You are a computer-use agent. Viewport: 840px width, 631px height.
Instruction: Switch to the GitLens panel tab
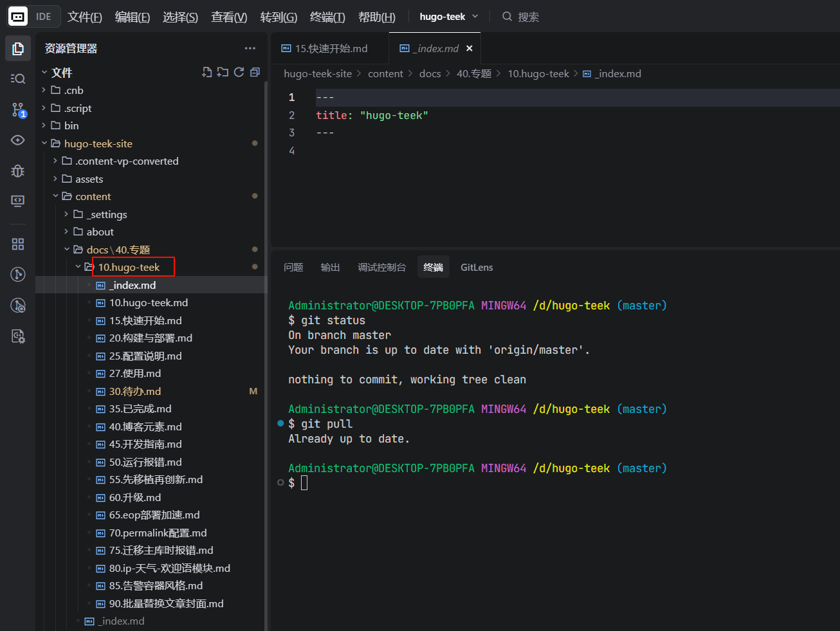[x=477, y=268]
